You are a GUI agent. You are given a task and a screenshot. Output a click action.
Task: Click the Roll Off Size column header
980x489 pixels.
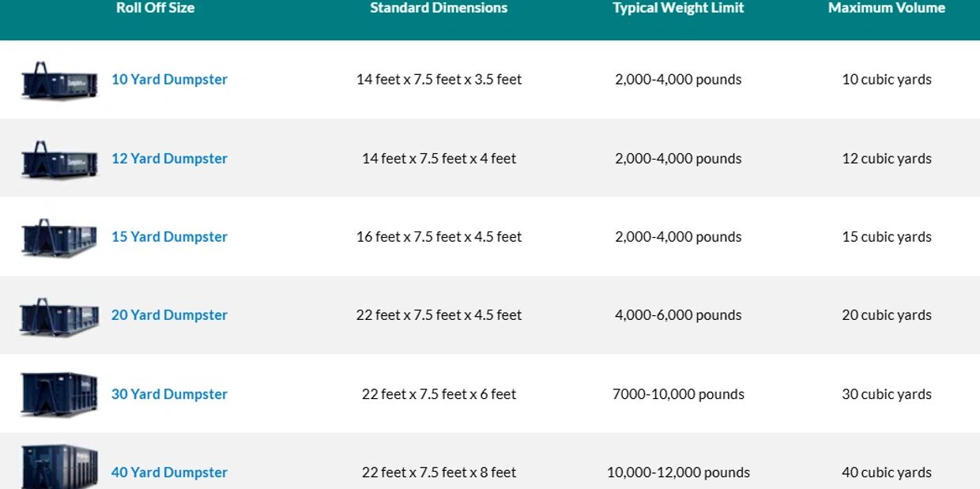pyautogui.click(x=155, y=8)
